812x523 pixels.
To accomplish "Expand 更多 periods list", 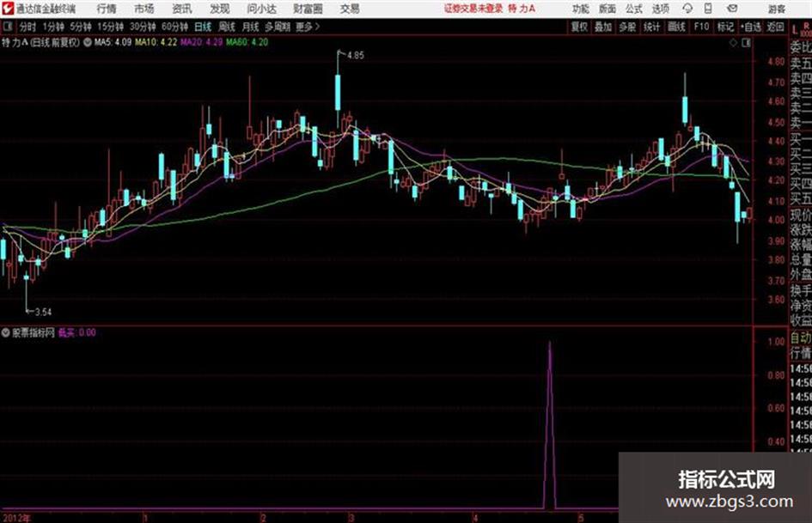I will [308, 27].
